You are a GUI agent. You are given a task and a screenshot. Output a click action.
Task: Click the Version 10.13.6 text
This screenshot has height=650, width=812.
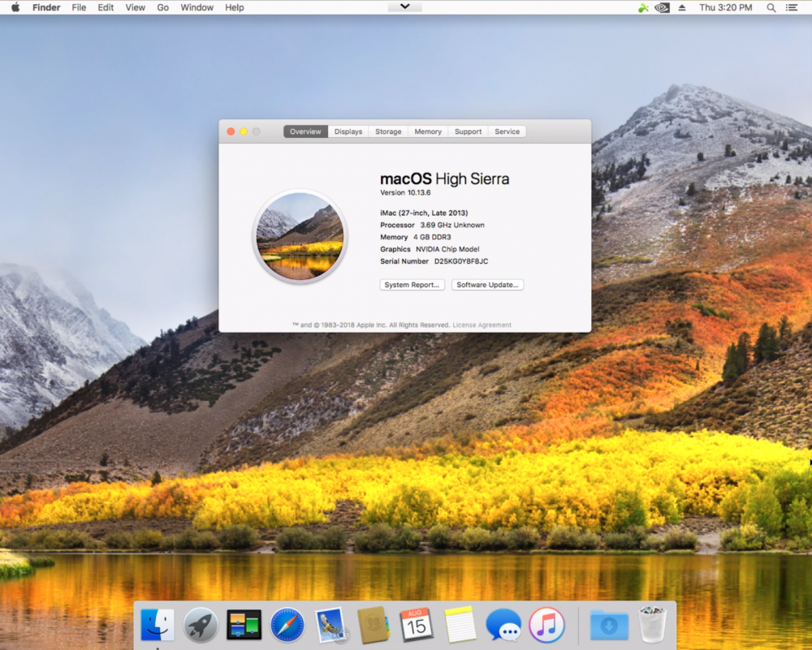[x=405, y=192]
